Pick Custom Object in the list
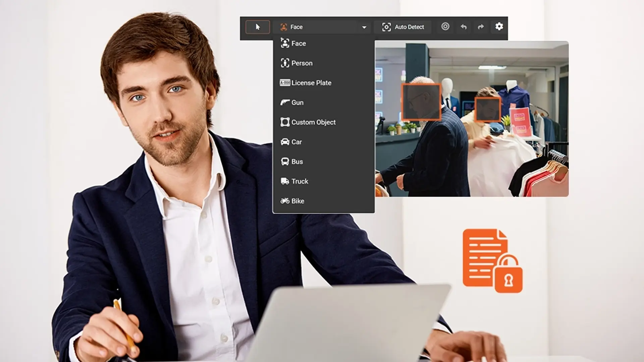Image resolution: width=644 pixels, height=362 pixels. point(313,122)
